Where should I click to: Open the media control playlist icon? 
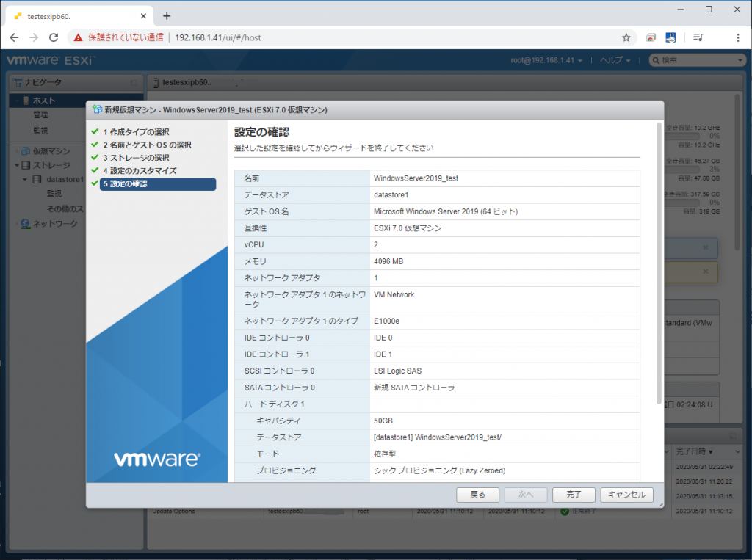tap(698, 37)
